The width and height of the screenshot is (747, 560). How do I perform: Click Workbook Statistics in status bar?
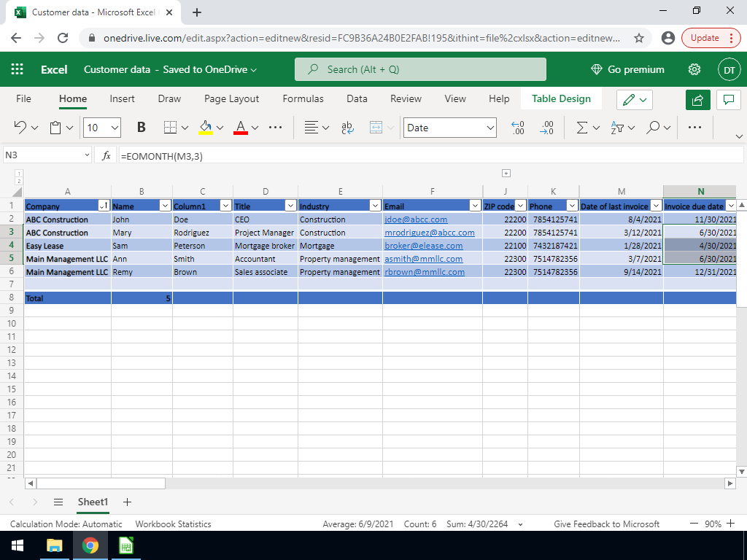173,524
